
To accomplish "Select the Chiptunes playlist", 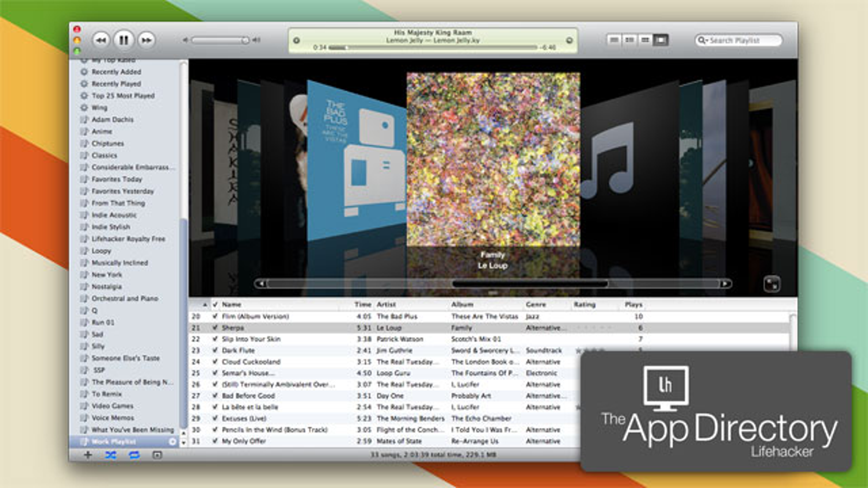I will tap(107, 143).
